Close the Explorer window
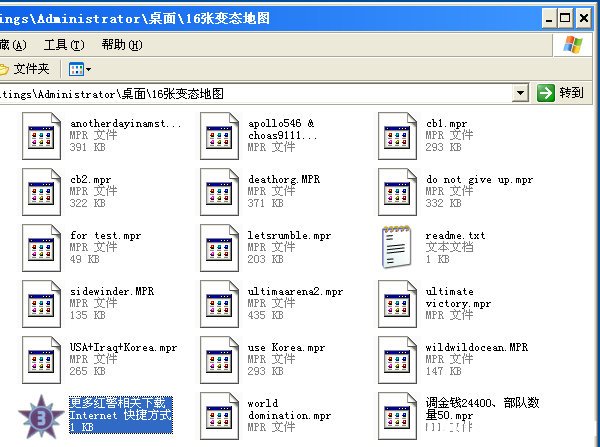 pos(583,19)
